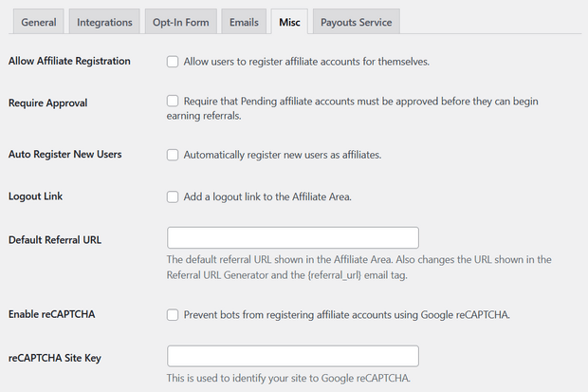Click the 'reCAPTCHA Site Key' heading label
This screenshot has height=392, width=588.
coord(55,358)
